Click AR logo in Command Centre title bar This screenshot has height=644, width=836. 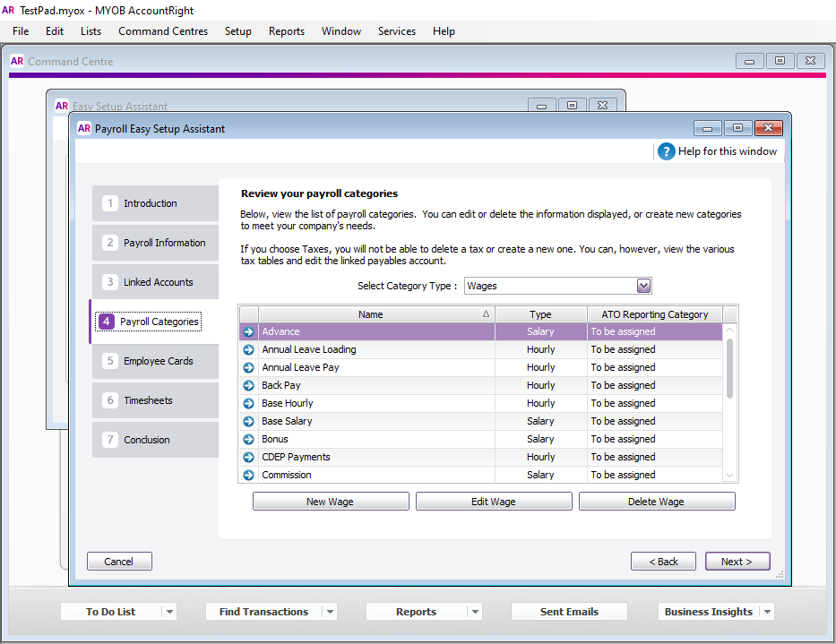point(17,61)
